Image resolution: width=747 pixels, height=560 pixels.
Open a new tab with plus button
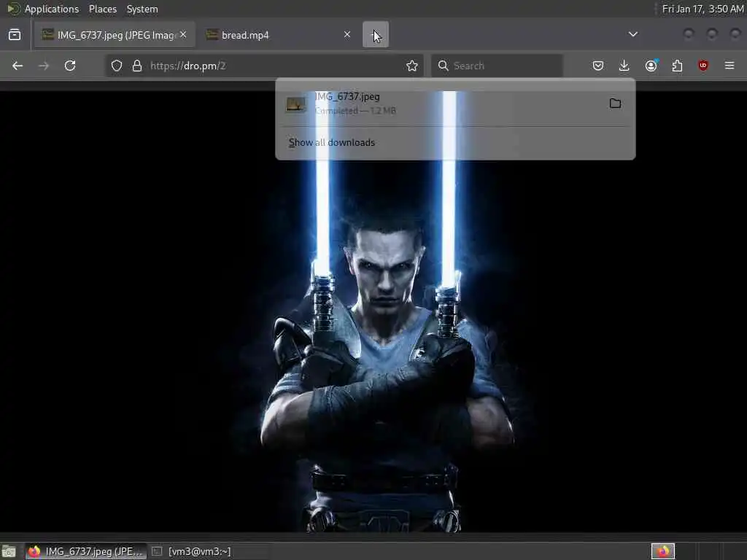pyautogui.click(x=376, y=34)
